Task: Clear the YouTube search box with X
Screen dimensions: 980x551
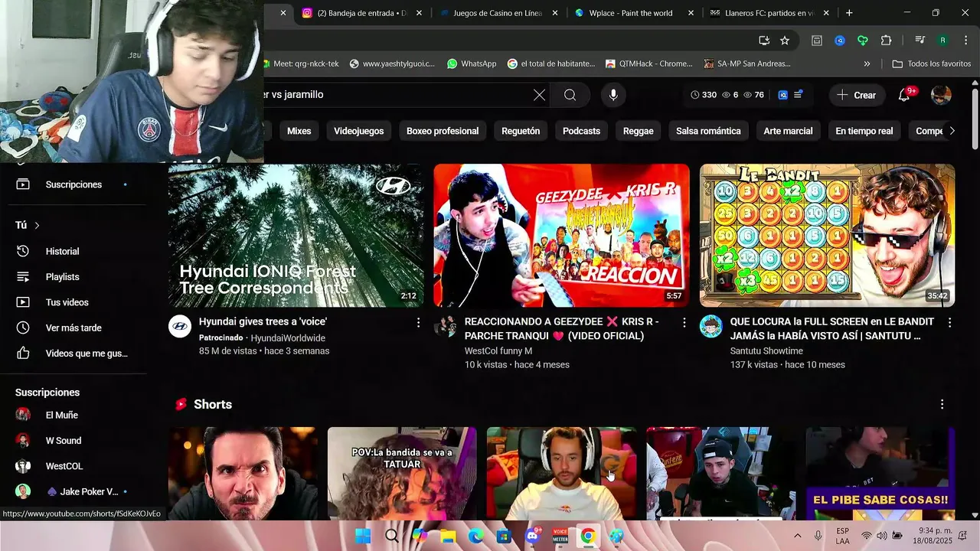Action: point(539,95)
